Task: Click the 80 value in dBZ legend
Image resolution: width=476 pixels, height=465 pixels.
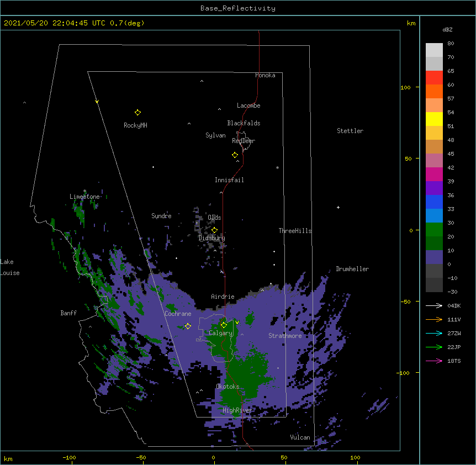Action: pos(451,44)
